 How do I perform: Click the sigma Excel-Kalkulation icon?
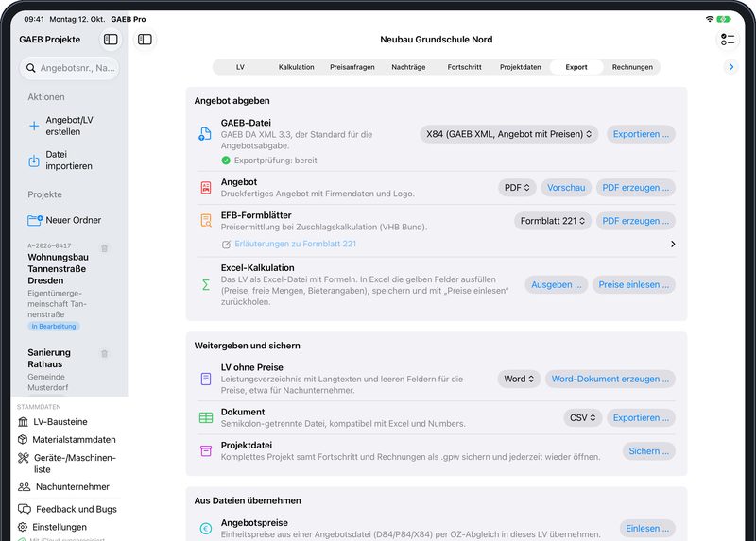pos(206,285)
